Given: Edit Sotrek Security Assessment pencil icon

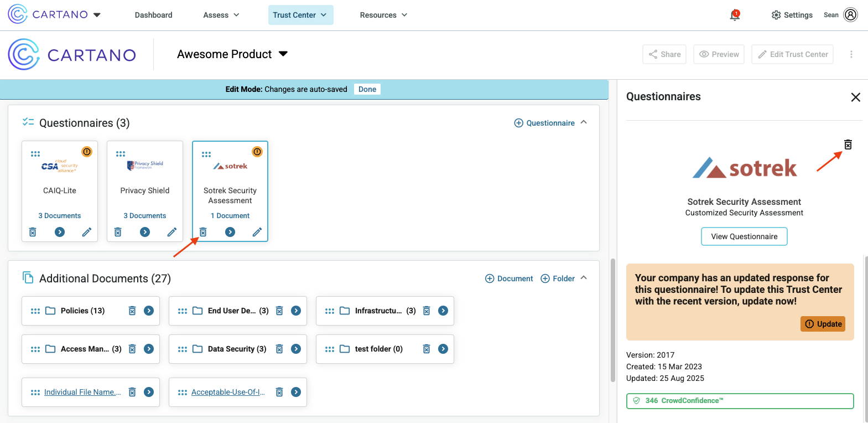Looking at the screenshot, I should [257, 232].
